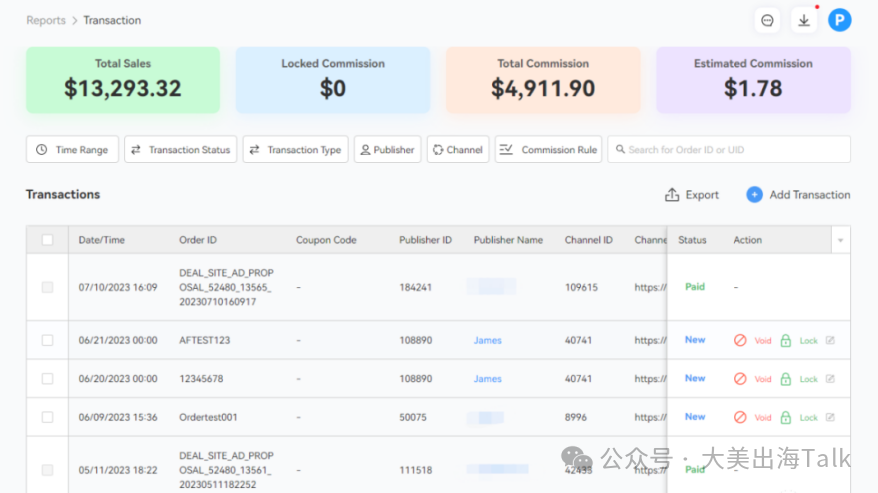Select the Ordertest001 row checkbox
Image resolution: width=878 pixels, height=493 pixels.
click(48, 417)
